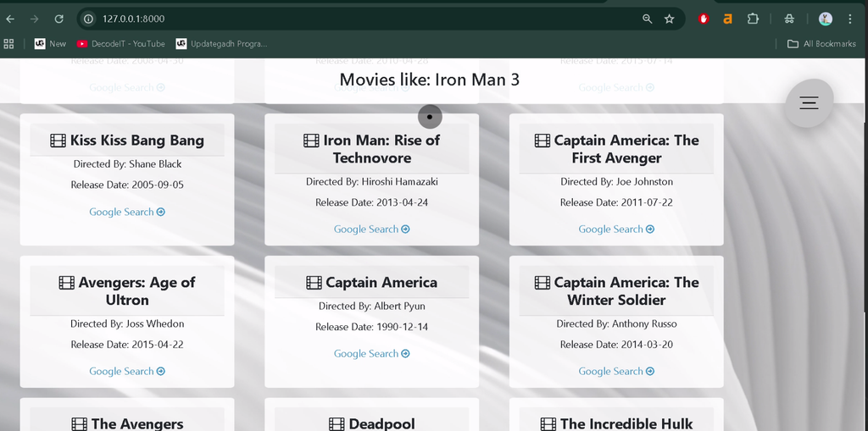Reload the page with the refresh icon
Image resolution: width=868 pixels, height=431 pixels.
click(x=58, y=19)
